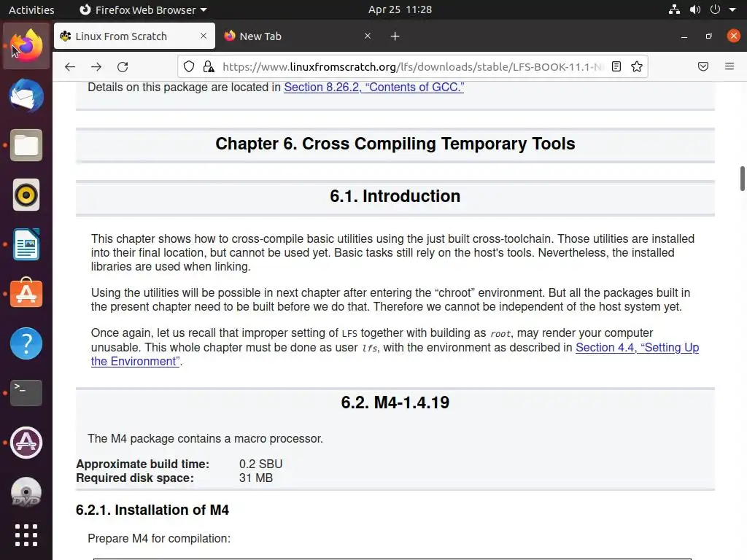Save page to Pocket
This screenshot has width=747, height=560.
[x=703, y=66]
